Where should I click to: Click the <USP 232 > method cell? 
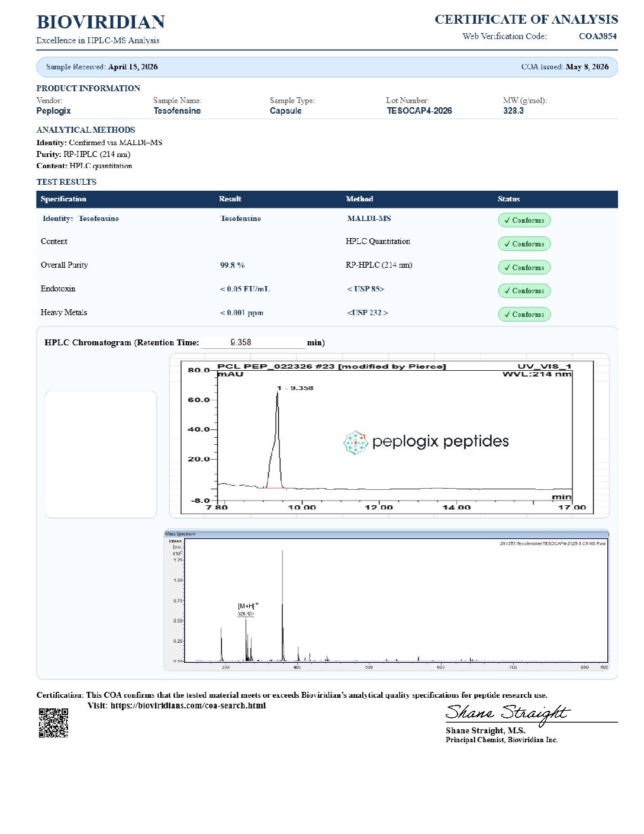coord(368,313)
